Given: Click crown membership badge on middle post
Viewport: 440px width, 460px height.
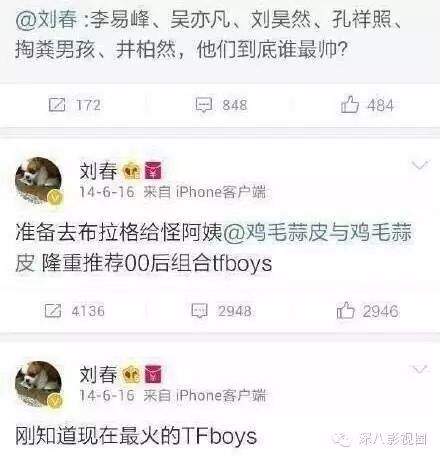Looking at the screenshot, I should (132, 171).
